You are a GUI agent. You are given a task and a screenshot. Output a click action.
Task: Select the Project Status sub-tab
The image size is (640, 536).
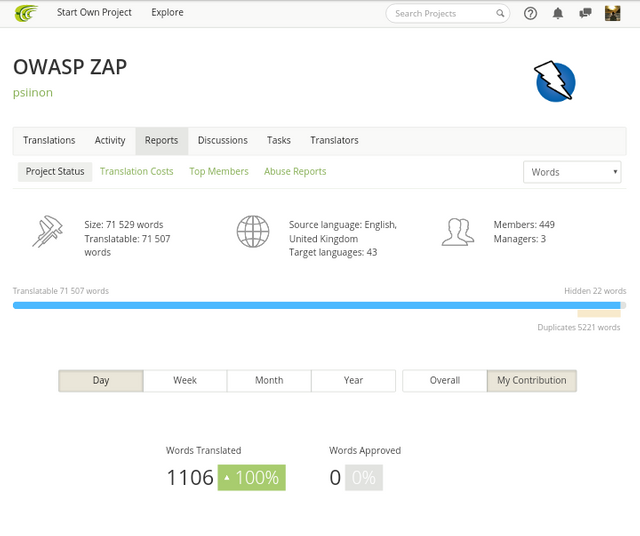click(x=55, y=171)
